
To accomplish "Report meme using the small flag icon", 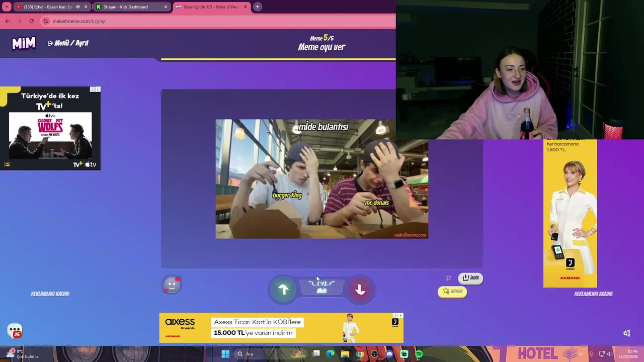I will point(448,278).
